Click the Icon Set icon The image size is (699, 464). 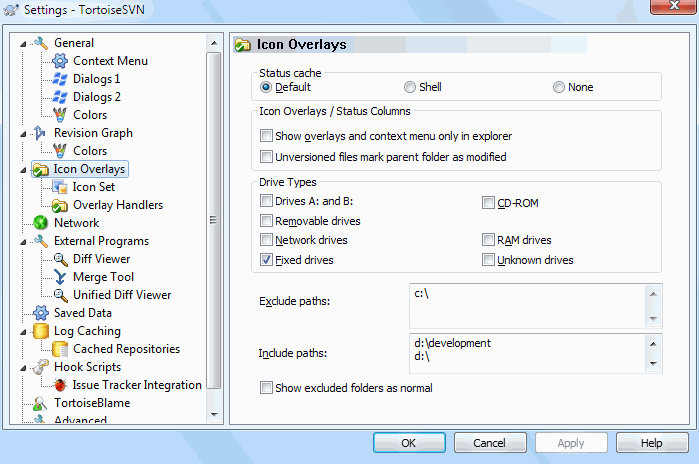coord(60,187)
